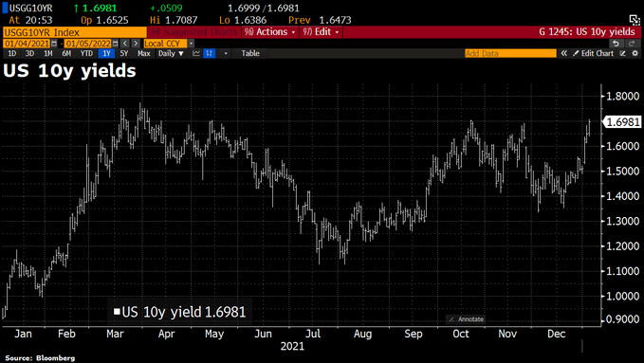Open Suggested Charts

(194, 32)
